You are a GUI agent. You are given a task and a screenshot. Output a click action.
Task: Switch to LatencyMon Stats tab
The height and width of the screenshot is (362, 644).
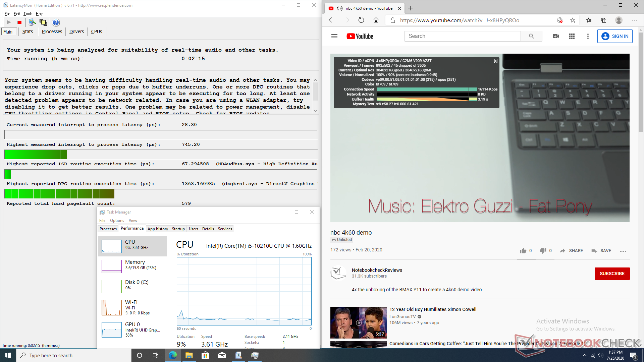pyautogui.click(x=28, y=32)
